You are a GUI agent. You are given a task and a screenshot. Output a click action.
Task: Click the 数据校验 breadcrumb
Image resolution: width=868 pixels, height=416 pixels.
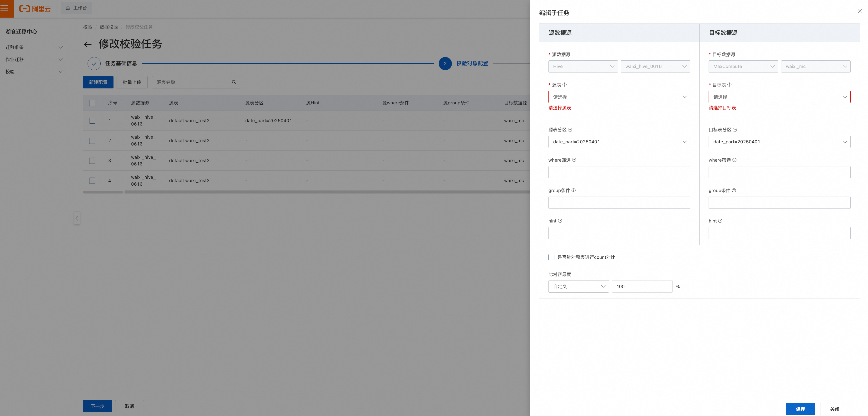(109, 27)
